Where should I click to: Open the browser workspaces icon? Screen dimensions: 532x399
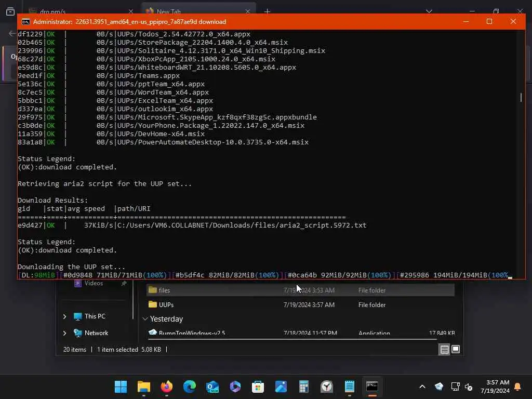(x=10, y=11)
